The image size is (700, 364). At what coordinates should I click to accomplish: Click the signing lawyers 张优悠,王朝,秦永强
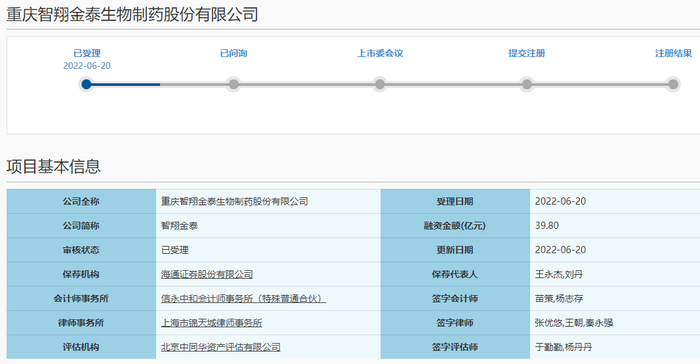pyautogui.click(x=574, y=322)
